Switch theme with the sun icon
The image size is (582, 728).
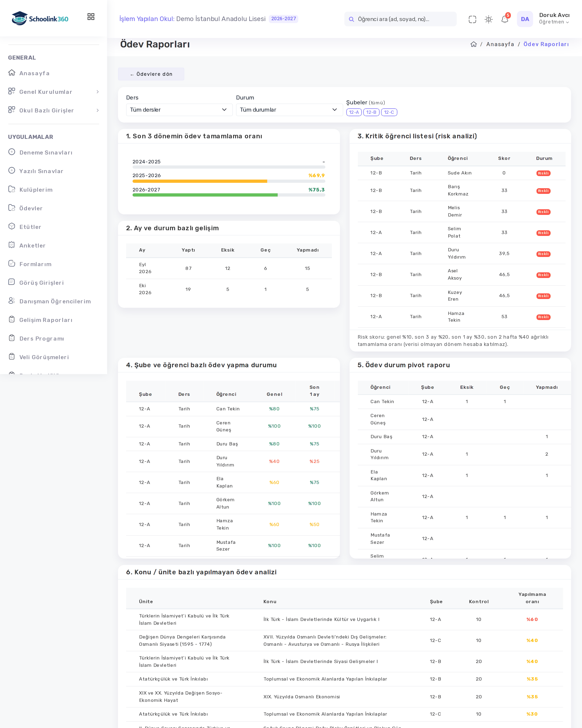[x=489, y=19]
